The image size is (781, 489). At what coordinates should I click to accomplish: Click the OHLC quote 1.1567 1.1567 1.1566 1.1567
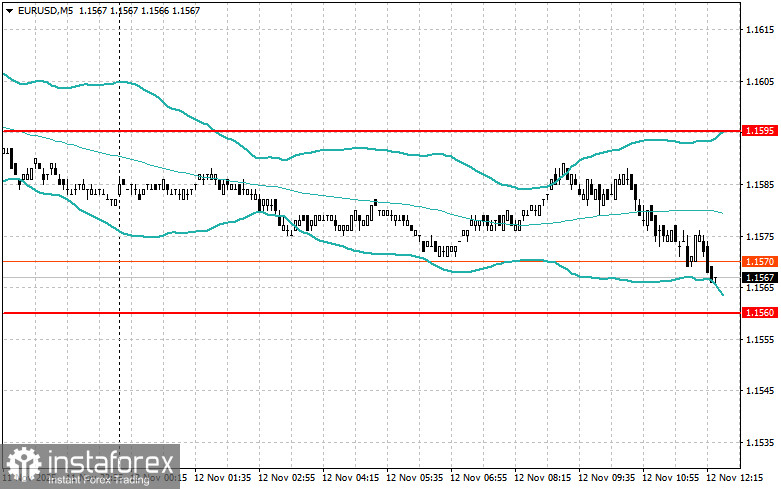coord(139,10)
